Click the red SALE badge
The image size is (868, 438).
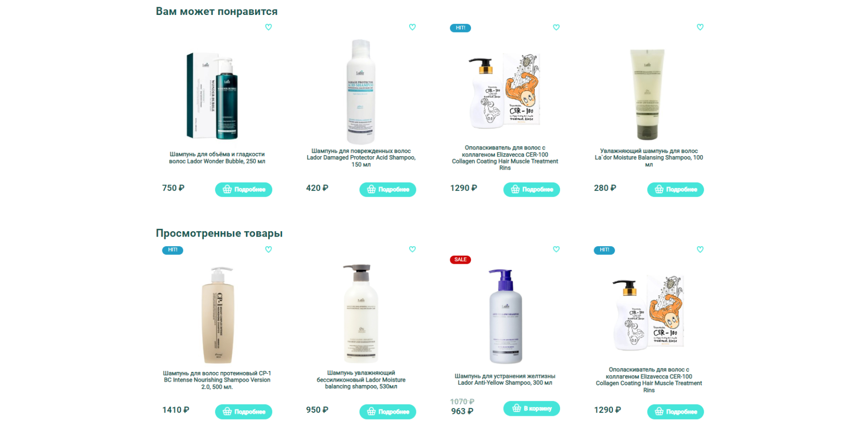tap(460, 260)
